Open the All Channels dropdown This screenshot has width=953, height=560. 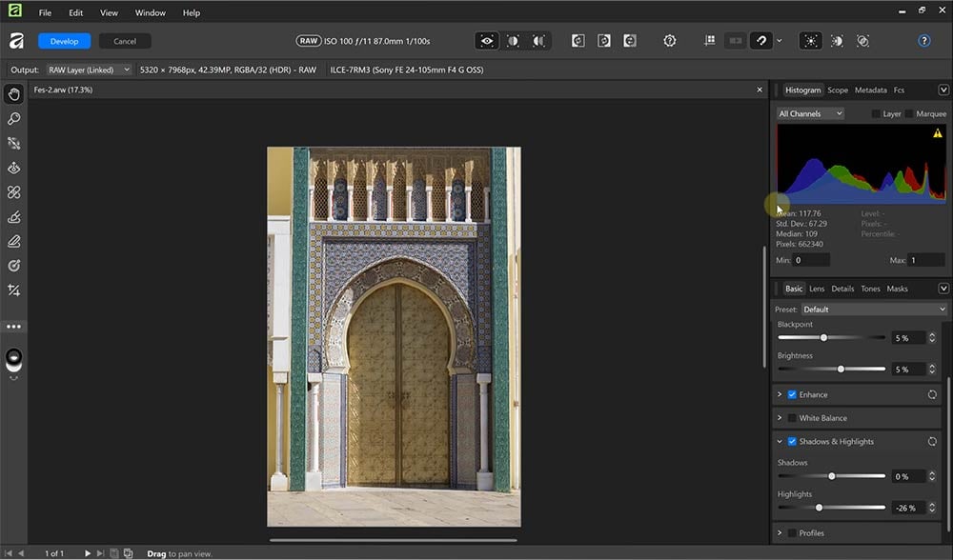(810, 113)
